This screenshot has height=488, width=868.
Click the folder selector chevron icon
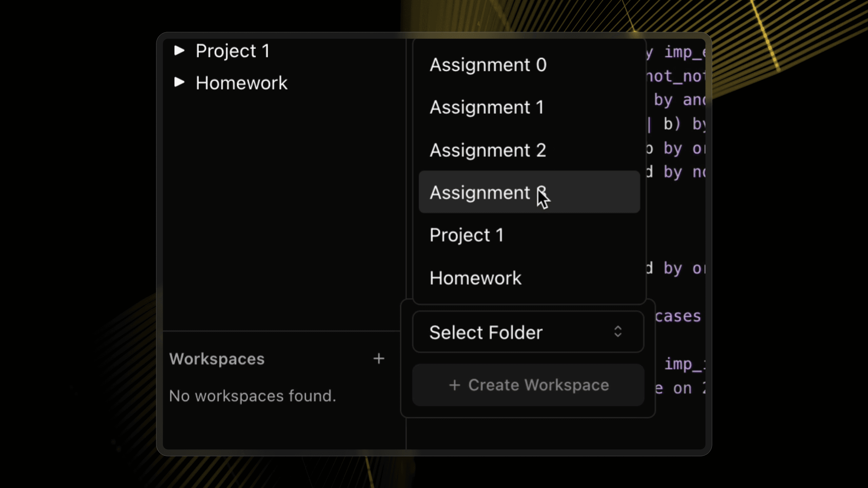[618, 332]
